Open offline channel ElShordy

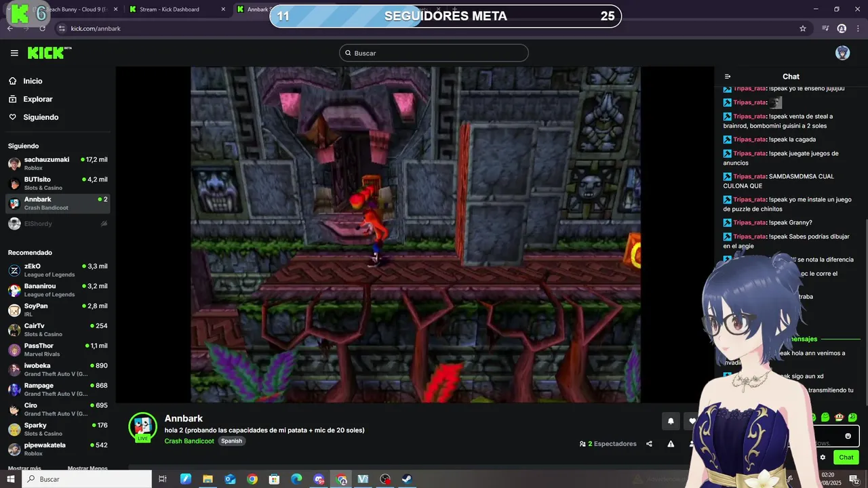[x=58, y=224]
